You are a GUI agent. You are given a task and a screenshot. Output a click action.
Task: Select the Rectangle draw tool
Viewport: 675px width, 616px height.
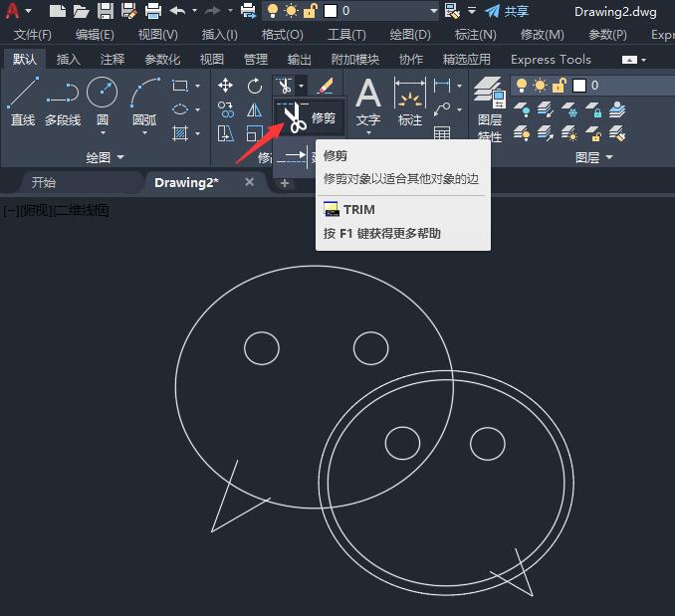pyautogui.click(x=180, y=86)
